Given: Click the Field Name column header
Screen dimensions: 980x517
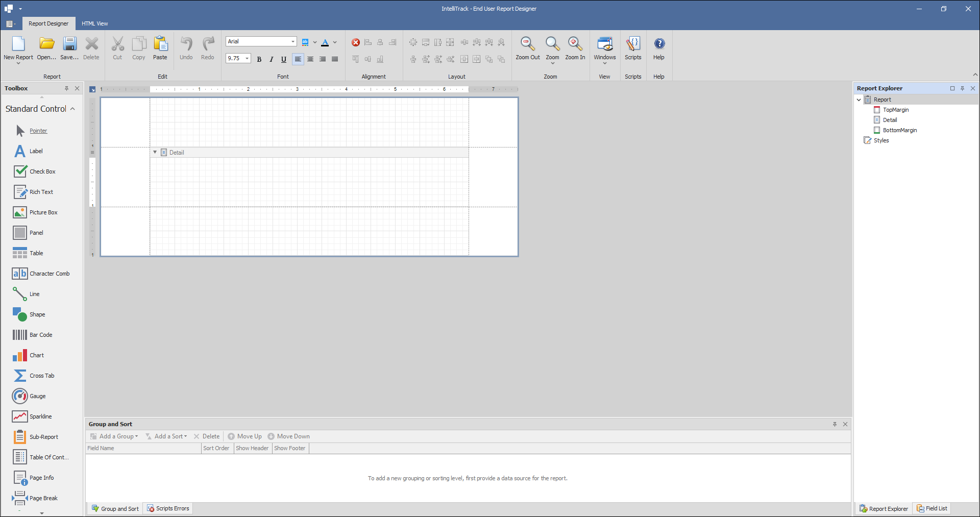Looking at the screenshot, I should point(143,448).
